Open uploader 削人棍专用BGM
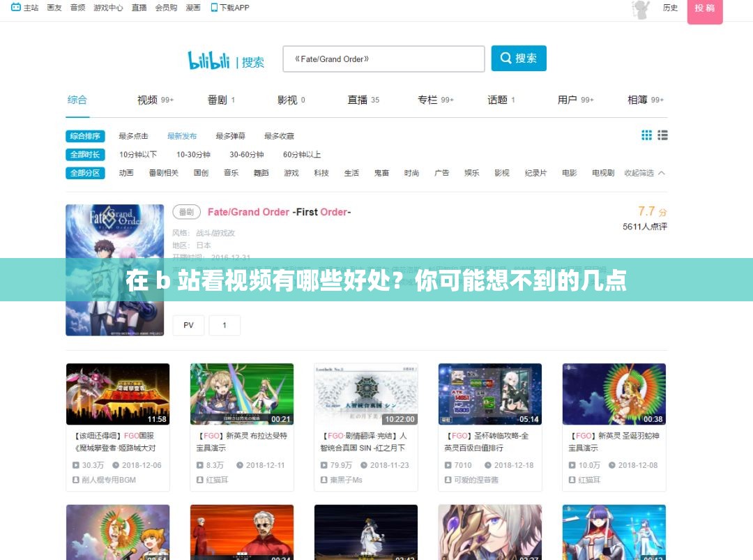The image size is (753, 560). tap(109, 480)
